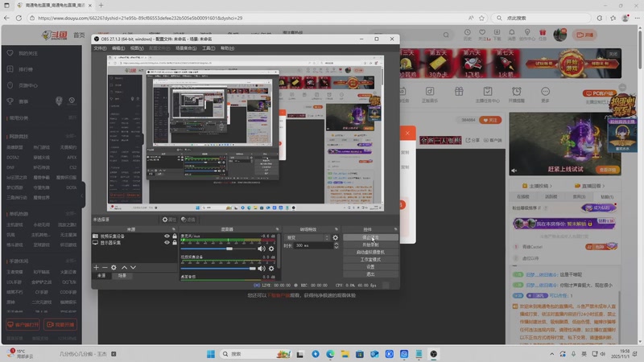Screen dimensions: 644x362
Task: Switch to OBS Studio icon on taskbar
Action: coord(433,354)
